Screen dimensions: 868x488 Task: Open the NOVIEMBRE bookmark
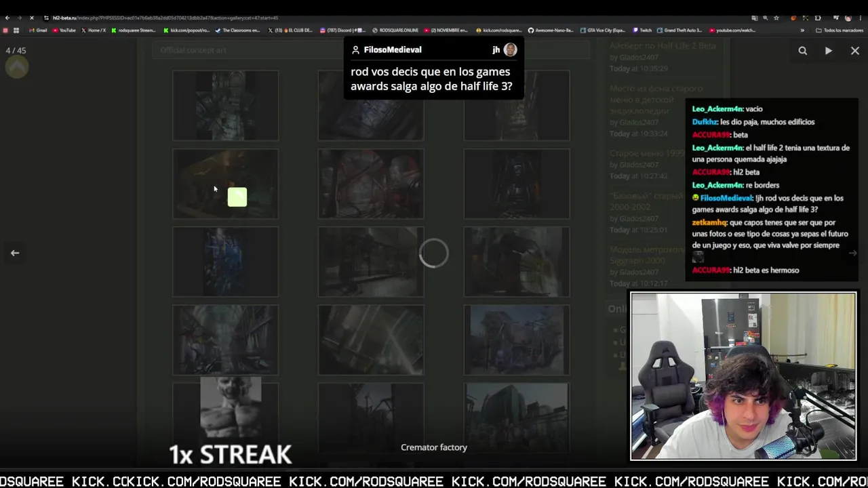[446, 30]
